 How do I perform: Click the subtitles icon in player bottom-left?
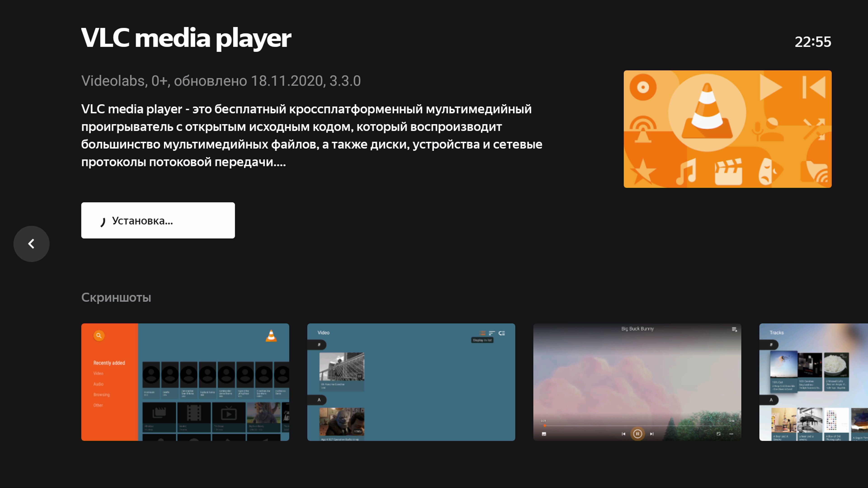click(x=544, y=434)
